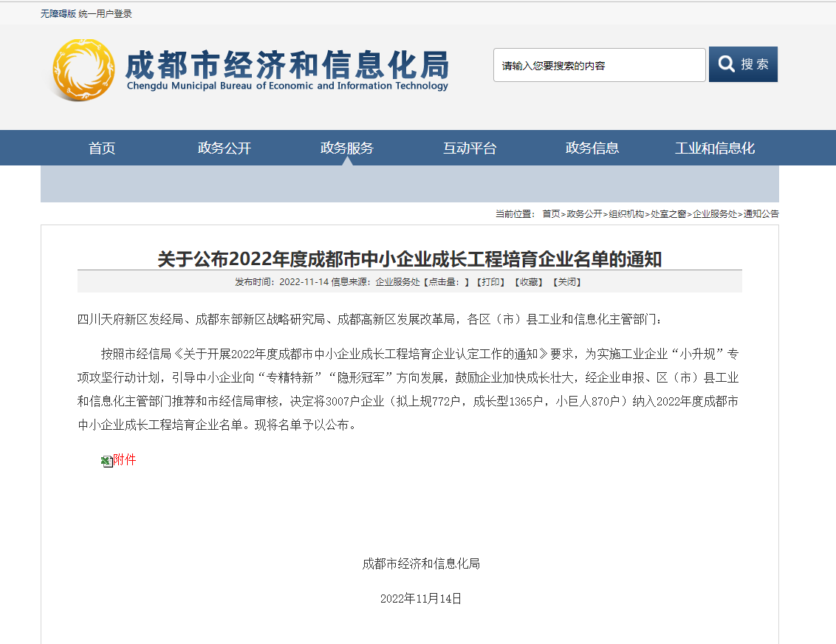
Task: Download the red 附件 attachment link
Action: tap(126, 460)
